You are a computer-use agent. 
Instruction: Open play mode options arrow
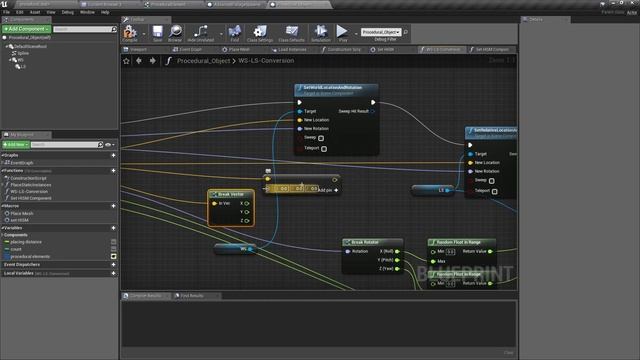coord(356,34)
